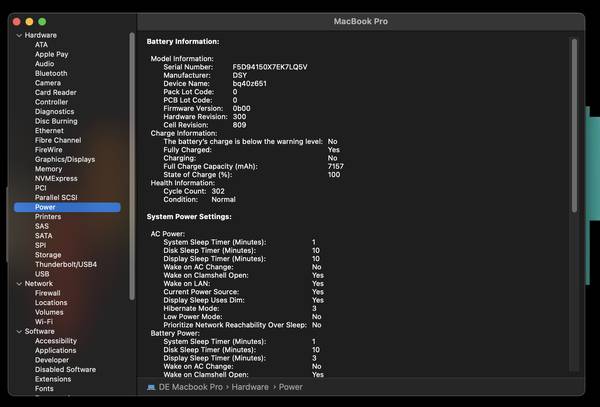Click Software section header label
Viewport: 600px width, 407px height.
click(39, 332)
